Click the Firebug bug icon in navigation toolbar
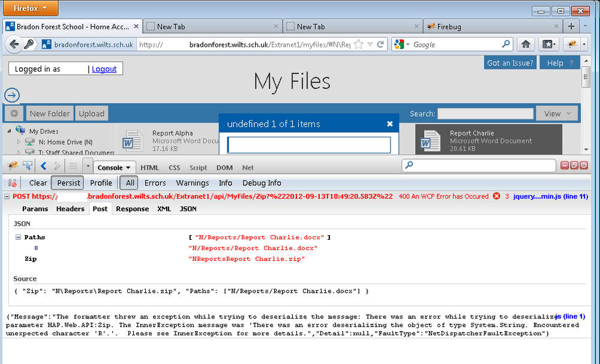The height and width of the screenshot is (364, 600). (x=572, y=45)
